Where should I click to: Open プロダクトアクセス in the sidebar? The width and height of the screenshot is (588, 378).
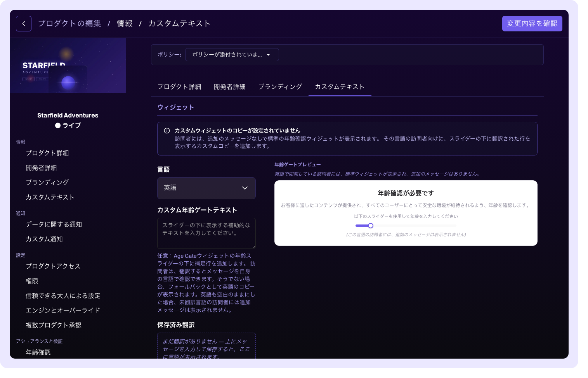click(x=53, y=266)
